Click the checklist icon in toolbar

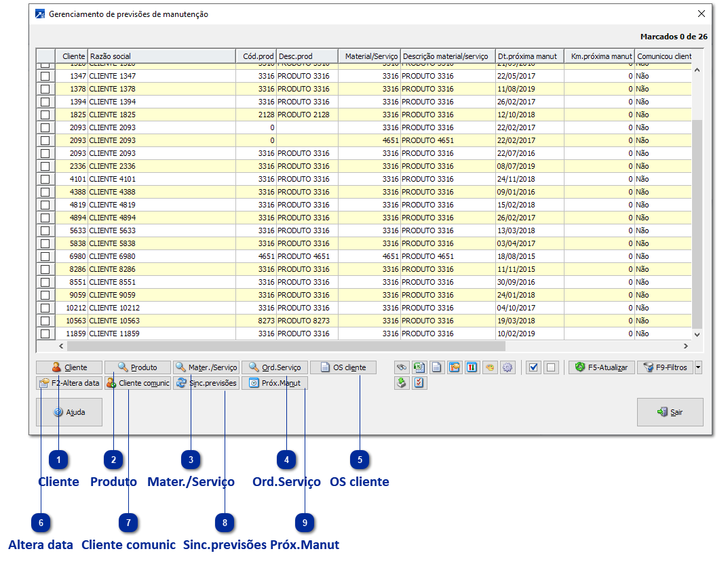[x=419, y=383]
